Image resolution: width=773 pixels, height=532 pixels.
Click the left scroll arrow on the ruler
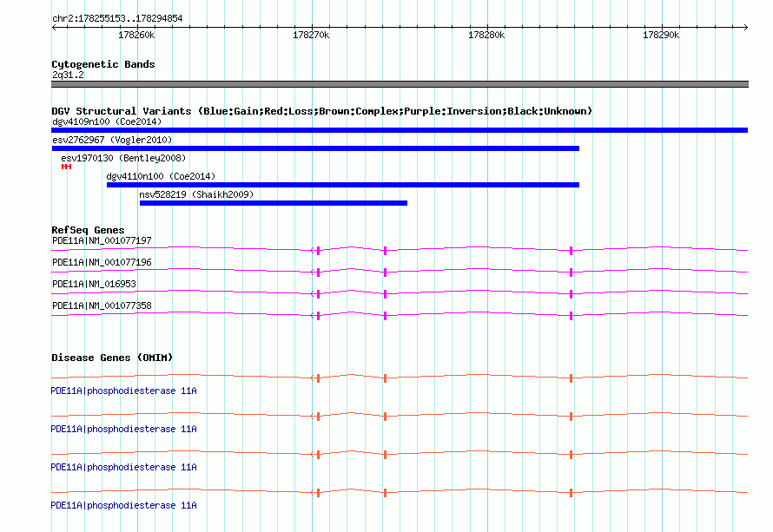click(x=54, y=27)
